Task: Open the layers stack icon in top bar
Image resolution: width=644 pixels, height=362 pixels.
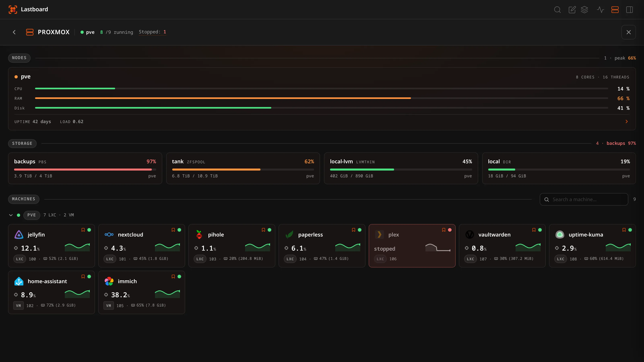Action: coord(584,10)
